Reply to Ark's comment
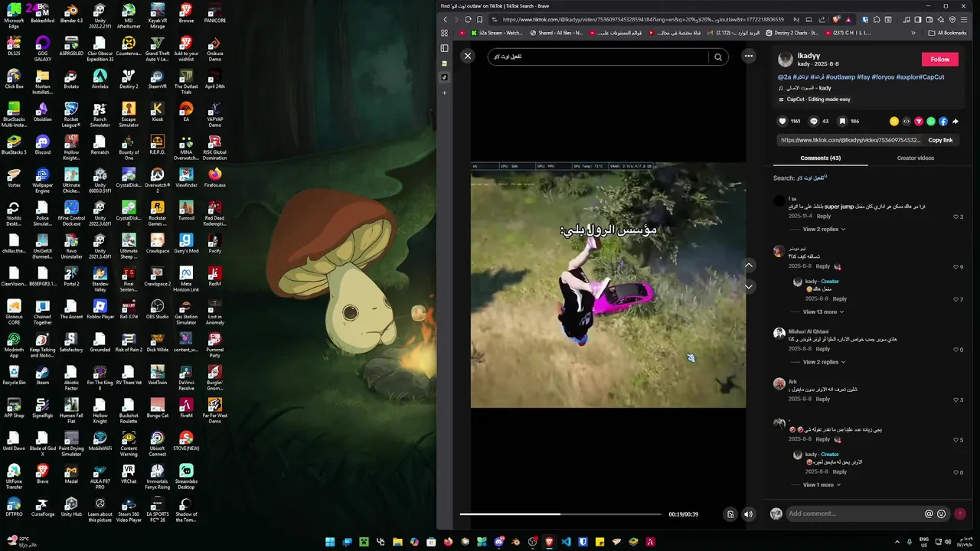 (x=823, y=399)
